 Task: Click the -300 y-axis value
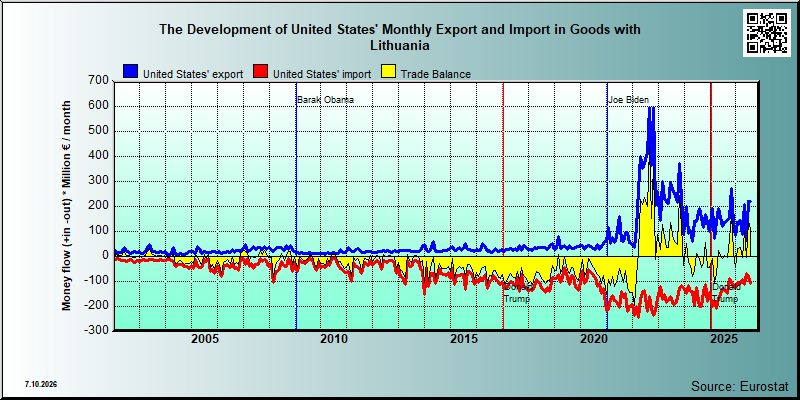[98, 330]
